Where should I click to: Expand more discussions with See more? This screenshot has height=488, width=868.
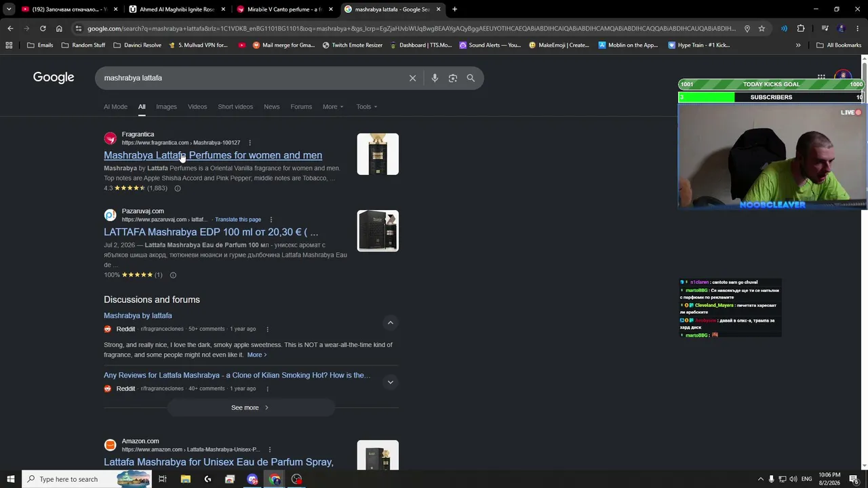point(250,407)
